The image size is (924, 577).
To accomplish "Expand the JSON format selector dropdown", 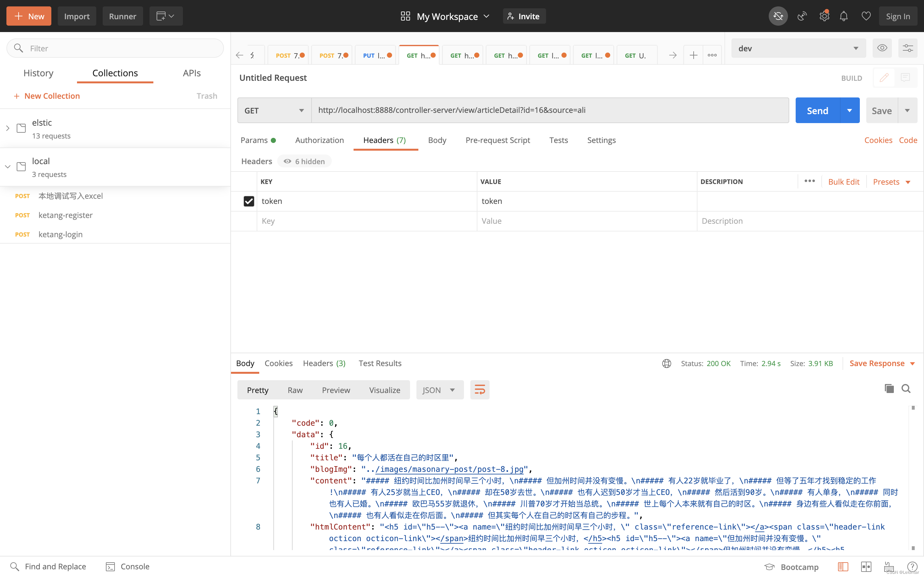I will click(x=452, y=390).
